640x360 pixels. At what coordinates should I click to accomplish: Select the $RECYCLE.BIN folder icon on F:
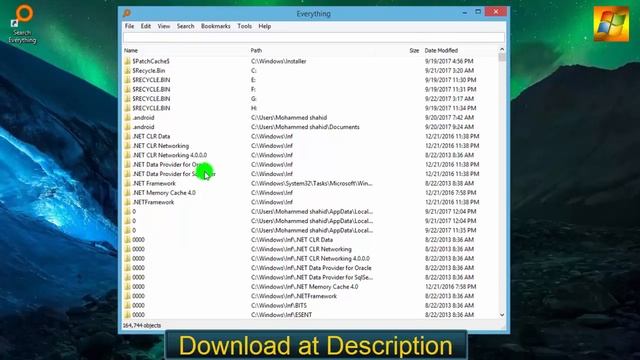click(x=127, y=89)
